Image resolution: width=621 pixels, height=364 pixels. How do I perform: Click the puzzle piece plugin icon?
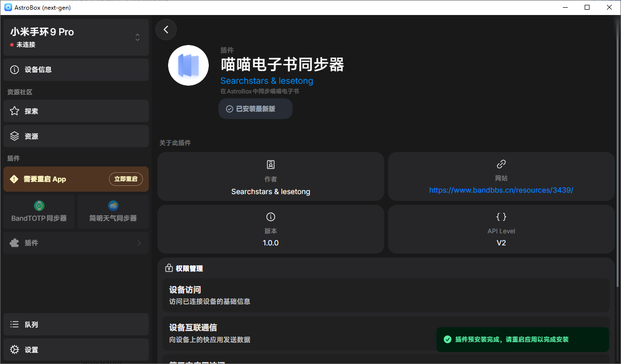pos(15,243)
